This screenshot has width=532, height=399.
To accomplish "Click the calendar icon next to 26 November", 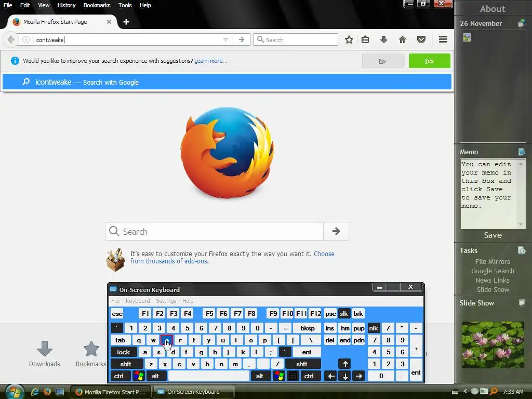I will tap(522, 23).
